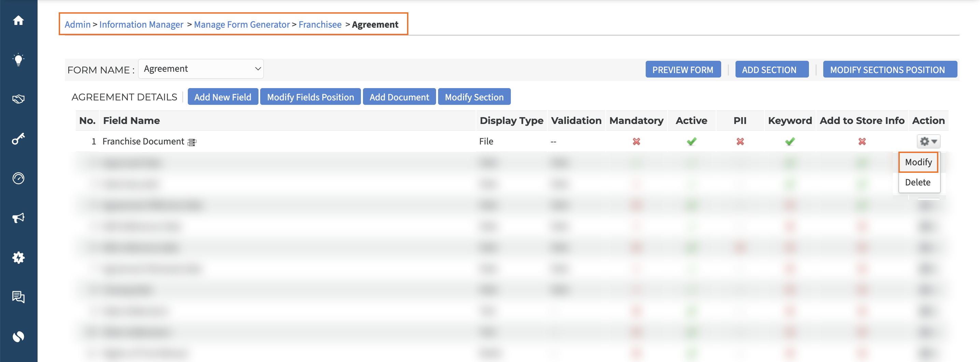Screen dimensions: 980x362
Task: Click the Active green check for Franchise Document
Action: click(x=691, y=142)
